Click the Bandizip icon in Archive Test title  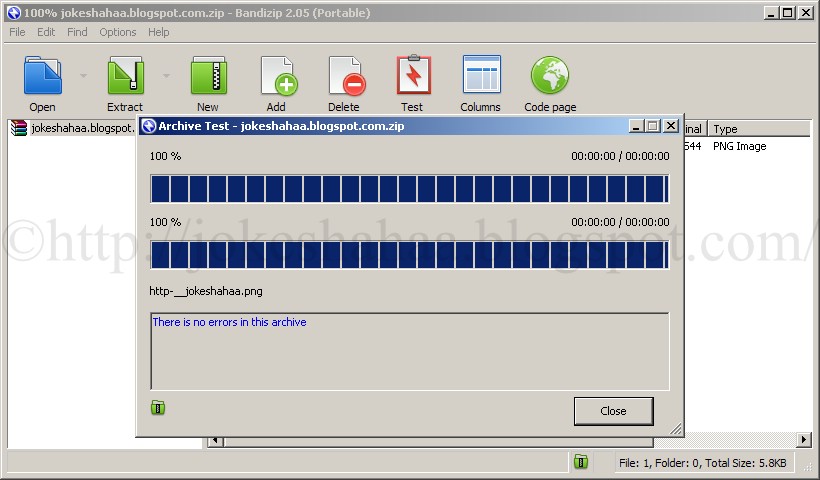point(149,126)
